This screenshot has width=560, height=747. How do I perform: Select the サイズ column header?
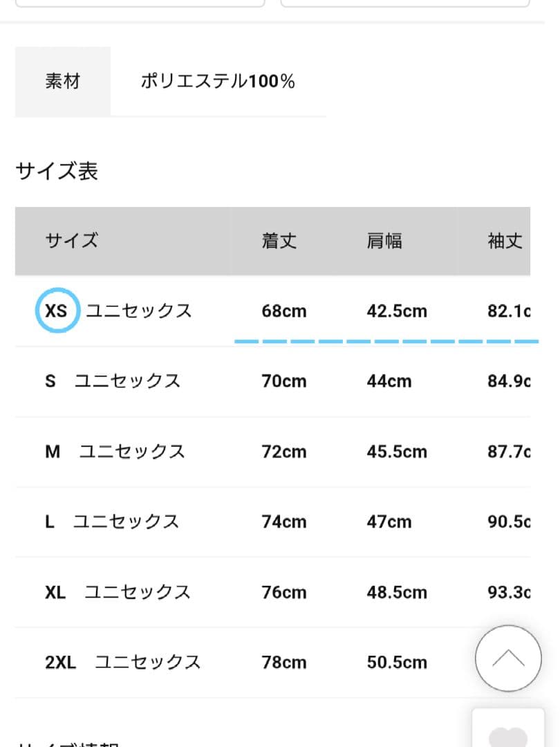(x=72, y=241)
